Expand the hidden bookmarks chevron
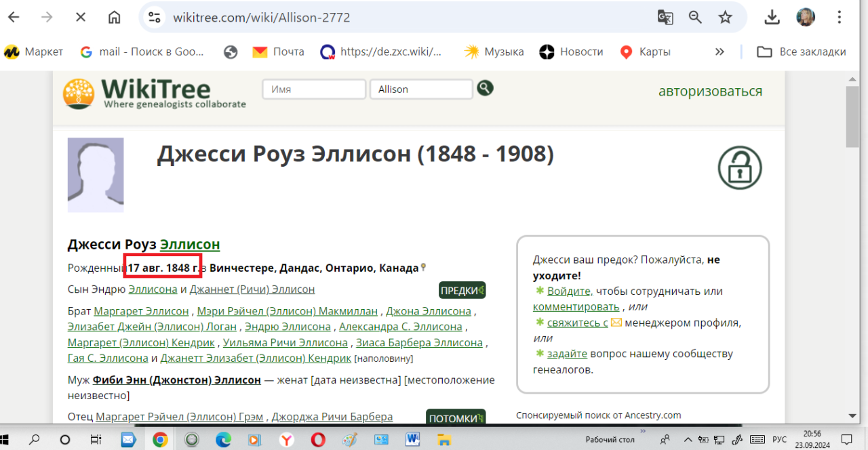 click(719, 52)
